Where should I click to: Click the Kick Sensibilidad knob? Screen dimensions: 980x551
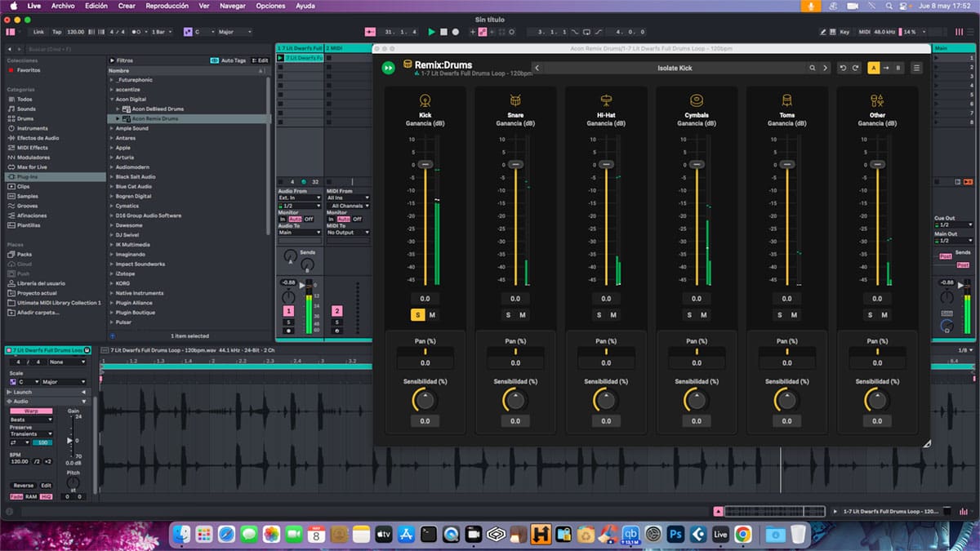tap(425, 400)
